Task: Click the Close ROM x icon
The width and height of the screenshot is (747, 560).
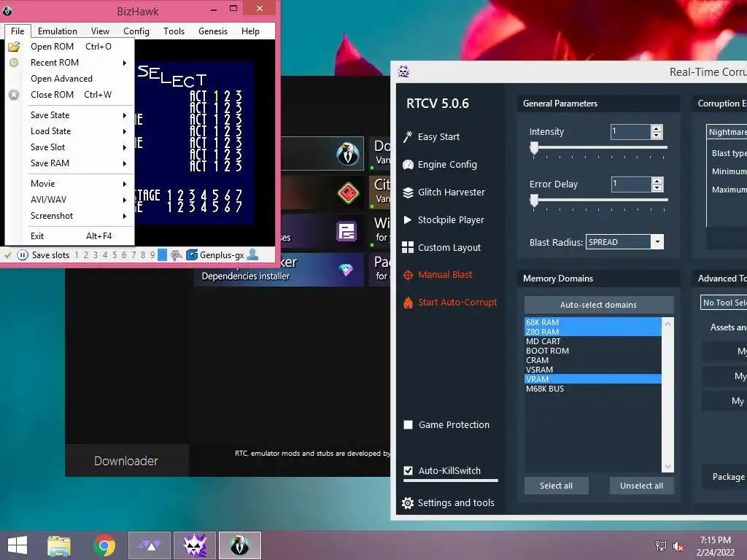Action: (x=14, y=95)
